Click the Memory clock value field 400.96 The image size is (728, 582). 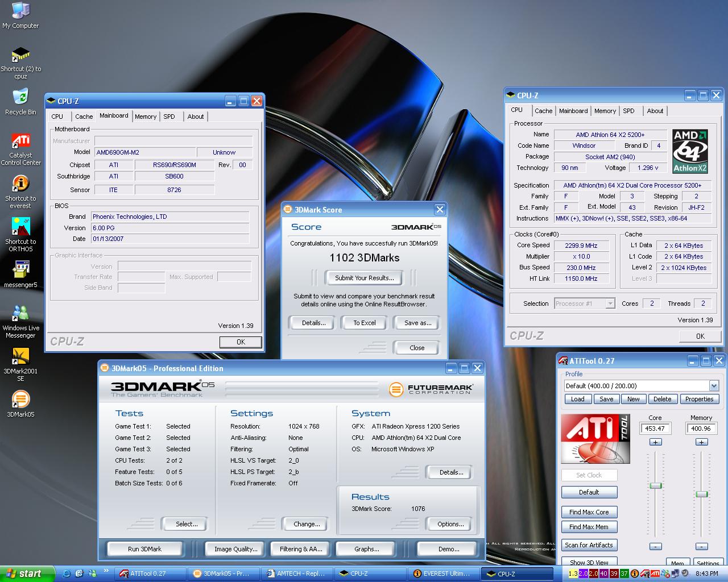pos(701,429)
